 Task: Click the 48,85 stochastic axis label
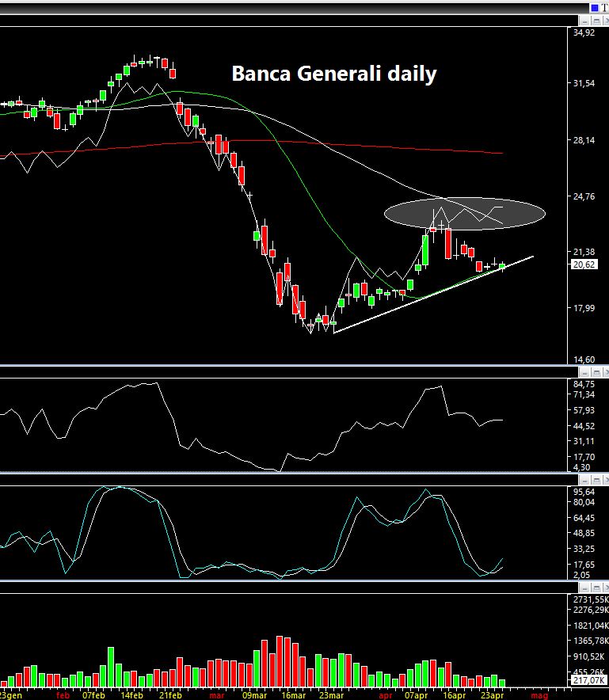point(584,533)
